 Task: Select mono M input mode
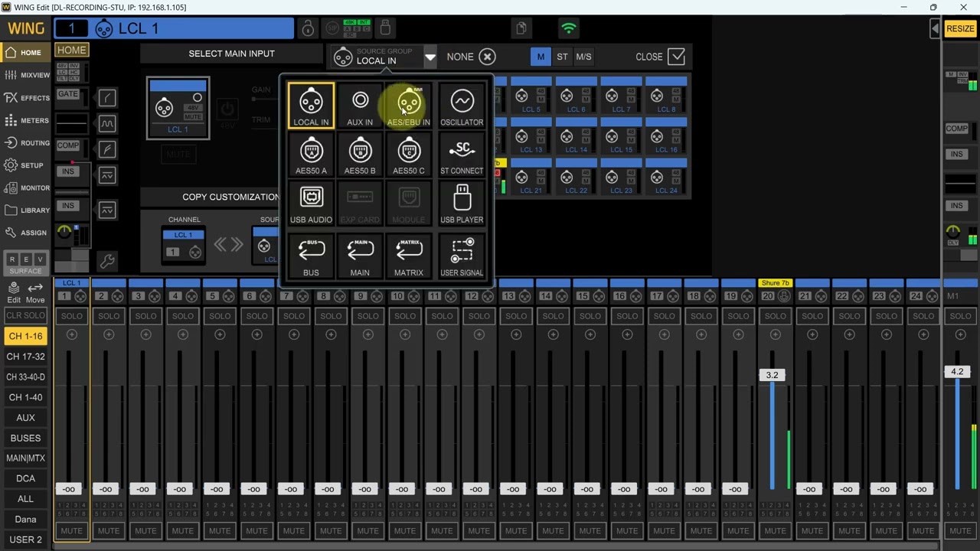click(541, 57)
